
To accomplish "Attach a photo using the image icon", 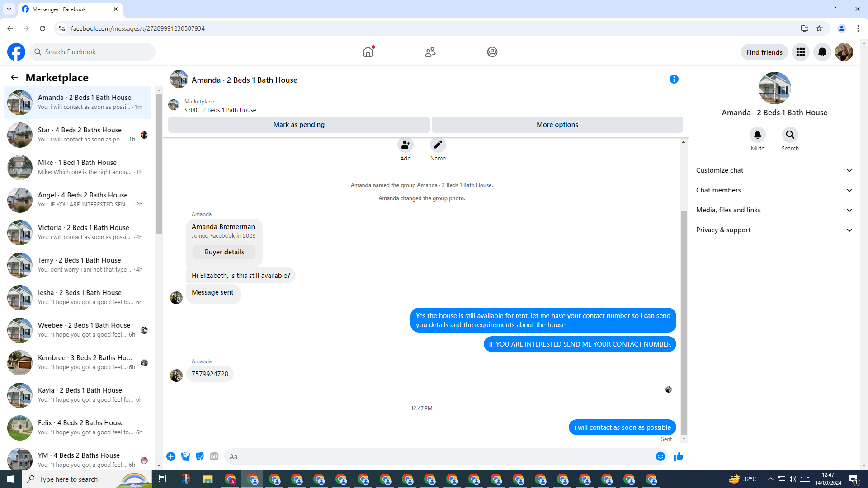I will (x=185, y=456).
